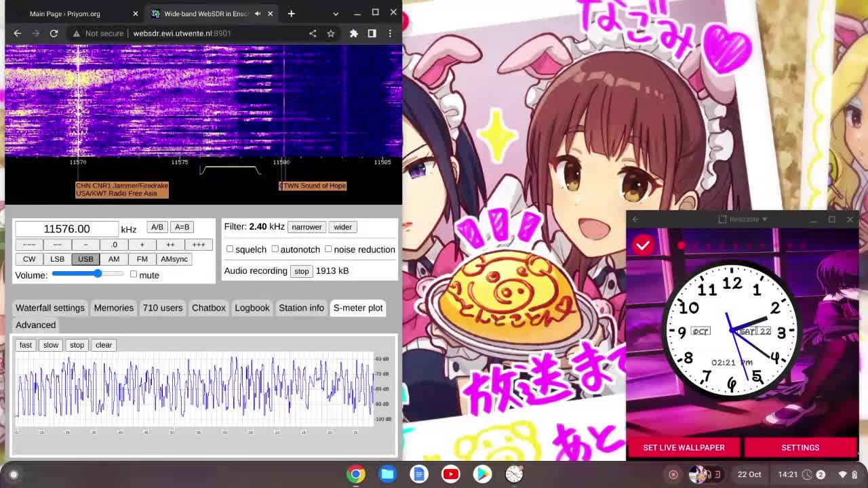Click the single-plus frequency step button

click(142, 245)
